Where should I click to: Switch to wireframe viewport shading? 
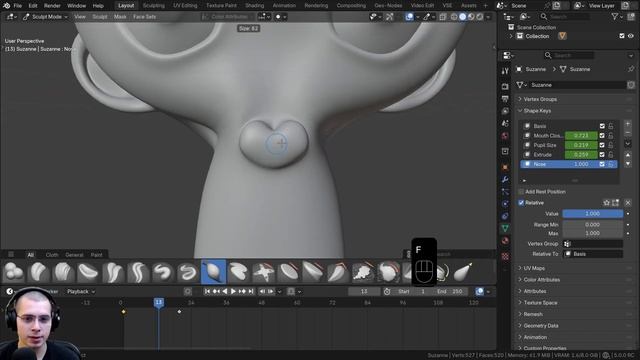(454, 17)
